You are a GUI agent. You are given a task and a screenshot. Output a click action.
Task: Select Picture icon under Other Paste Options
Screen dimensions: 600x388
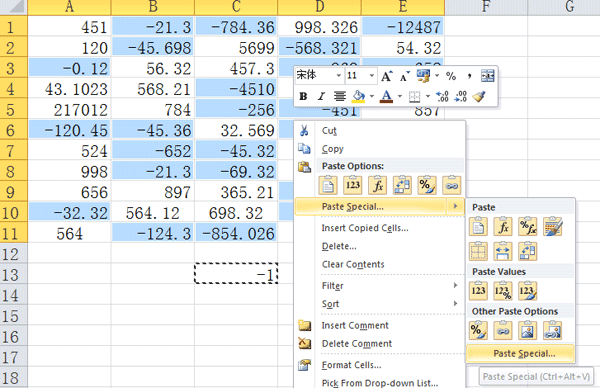coord(528,331)
